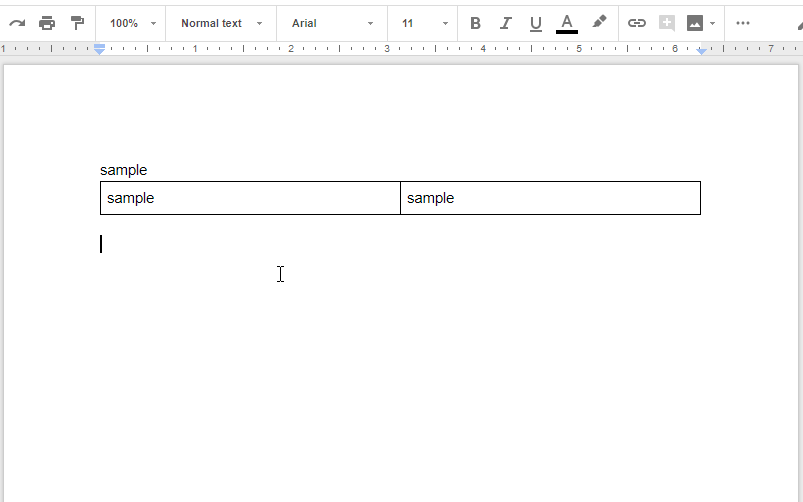Open the Arial font dropdown
Viewport: 803px width, 502px height.
pyautogui.click(x=332, y=23)
